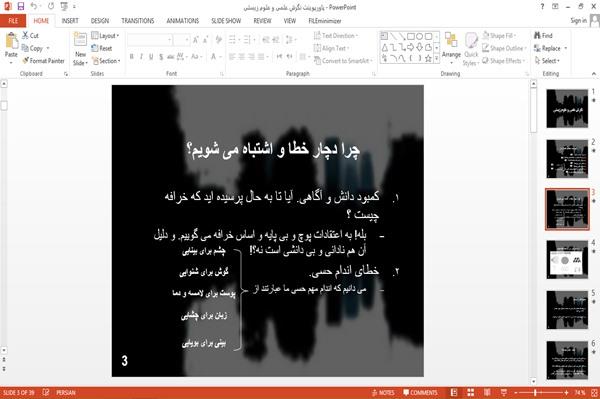The height and width of the screenshot is (399, 600).
Task: Clear all formatting
Action: [x=219, y=40]
